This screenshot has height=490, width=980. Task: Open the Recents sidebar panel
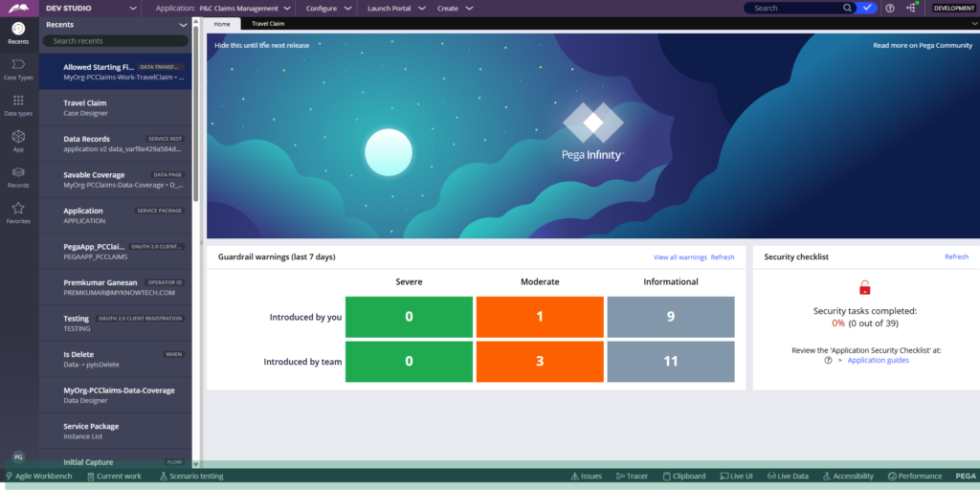click(x=18, y=33)
